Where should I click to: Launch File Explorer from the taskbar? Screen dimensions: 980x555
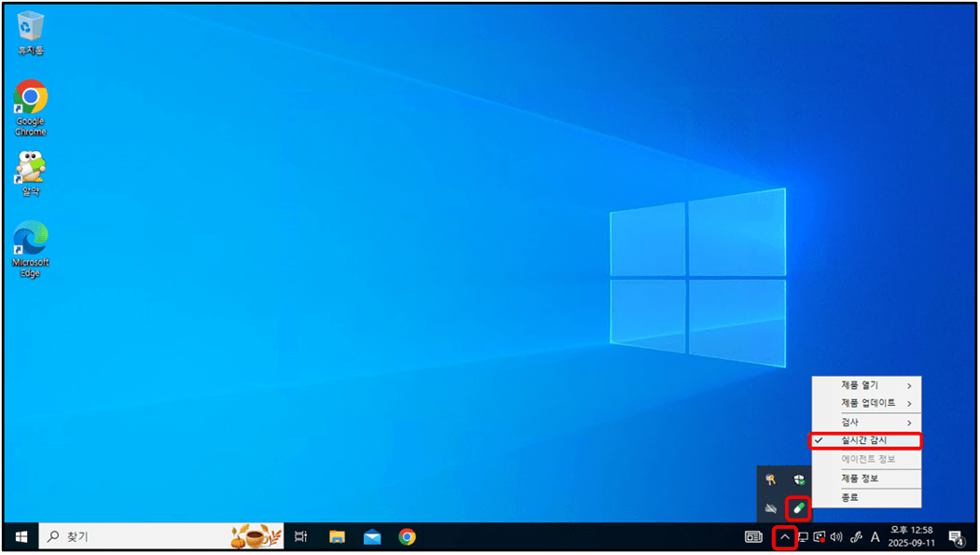[337, 536]
